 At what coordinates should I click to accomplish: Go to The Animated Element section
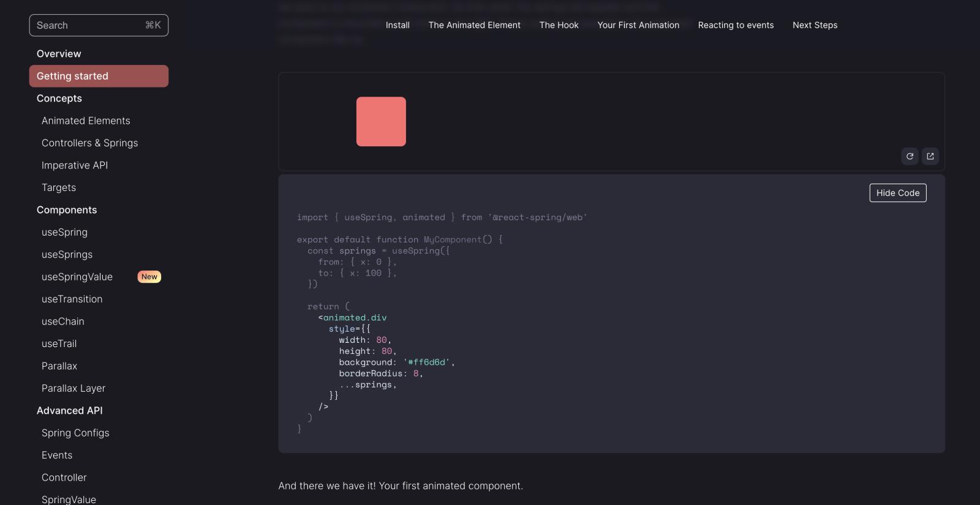pos(474,25)
